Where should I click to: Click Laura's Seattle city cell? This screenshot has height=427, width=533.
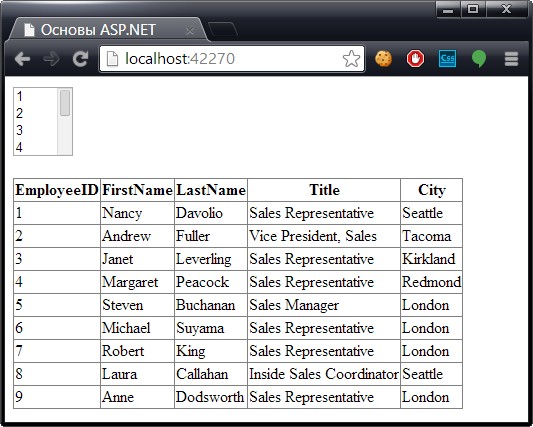pyautogui.click(x=431, y=374)
